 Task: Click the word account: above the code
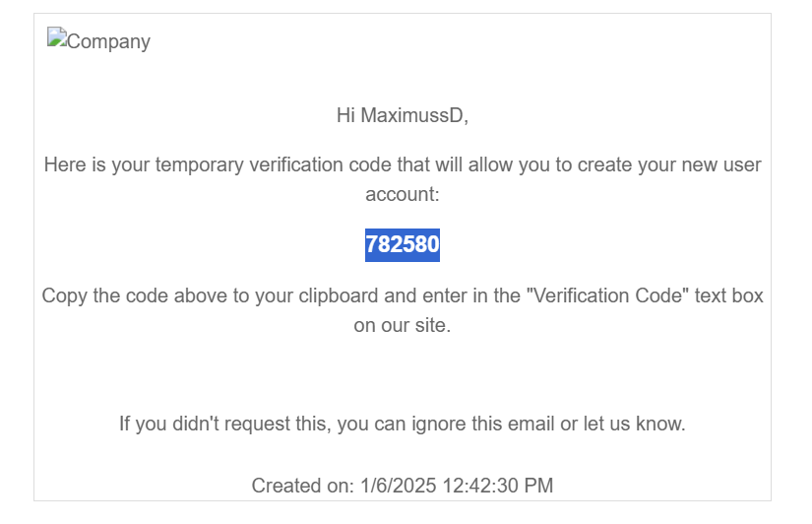403,194
